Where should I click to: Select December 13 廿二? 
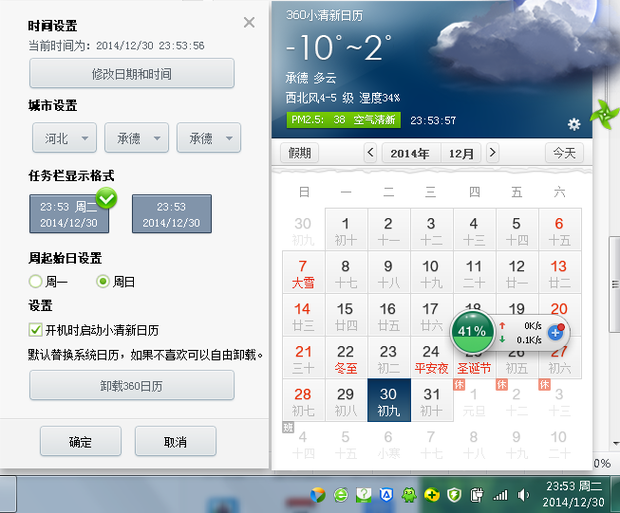(560, 273)
